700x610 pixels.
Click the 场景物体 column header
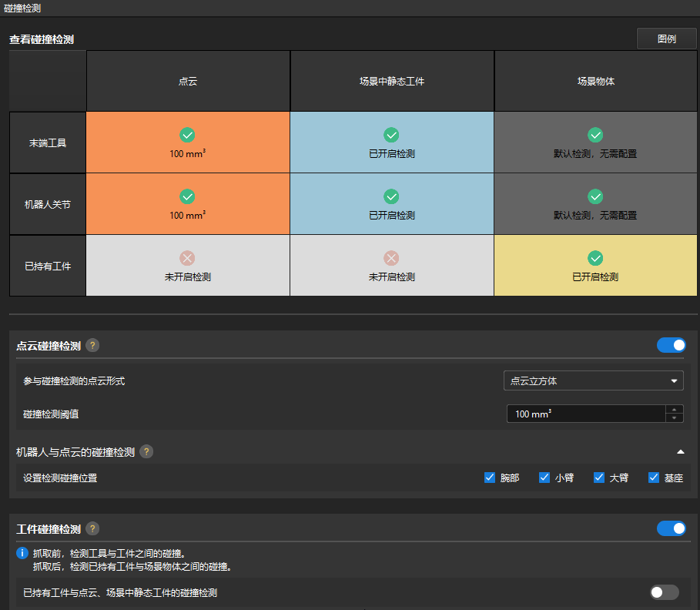click(x=595, y=81)
